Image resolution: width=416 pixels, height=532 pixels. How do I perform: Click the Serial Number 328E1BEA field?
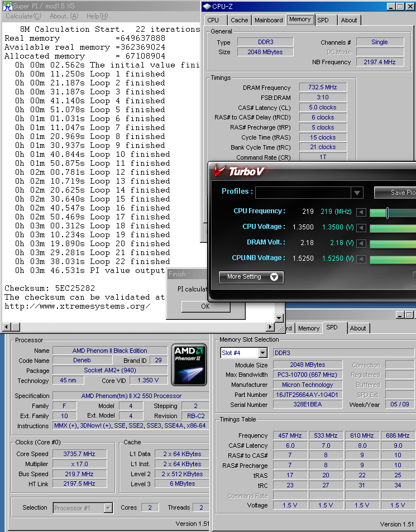click(308, 404)
